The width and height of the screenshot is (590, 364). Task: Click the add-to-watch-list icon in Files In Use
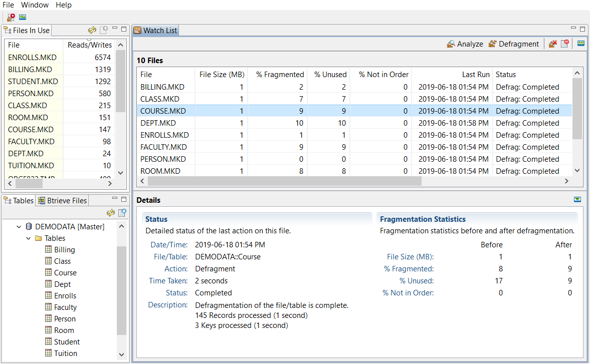pos(104,30)
